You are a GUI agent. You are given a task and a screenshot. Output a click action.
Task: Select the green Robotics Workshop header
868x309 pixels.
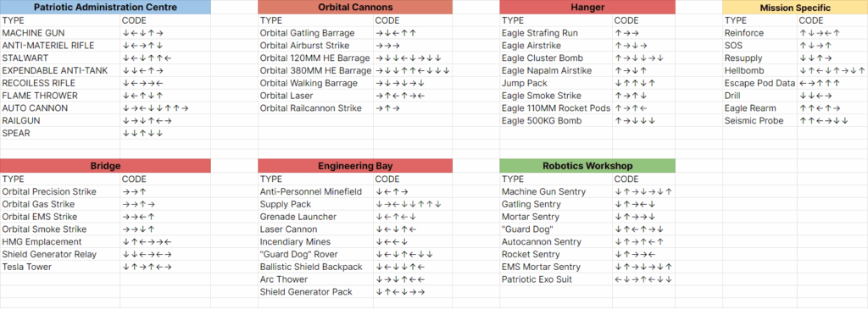coord(587,166)
